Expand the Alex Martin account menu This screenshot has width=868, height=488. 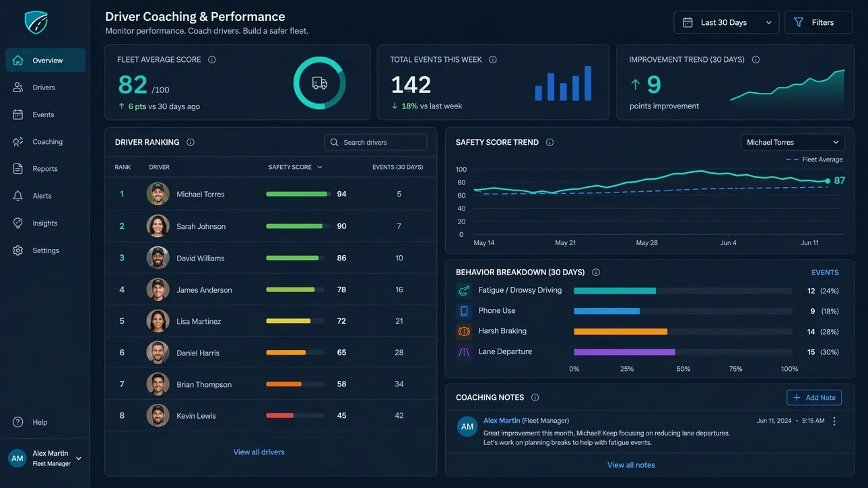[79, 458]
